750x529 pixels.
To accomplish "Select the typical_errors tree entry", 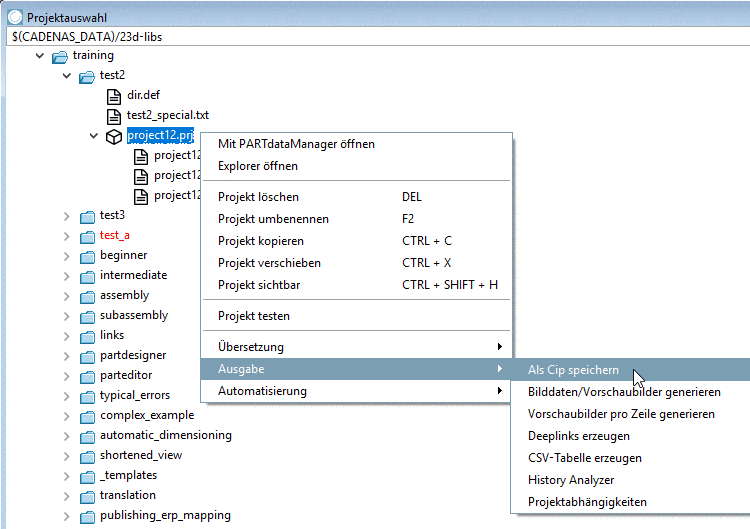I will click(134, 396).
